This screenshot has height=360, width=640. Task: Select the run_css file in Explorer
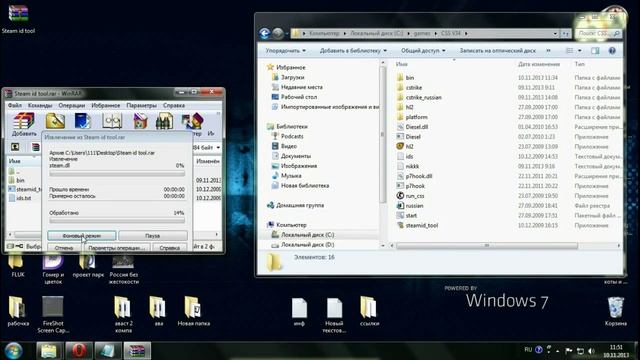(x=415, y=196)
